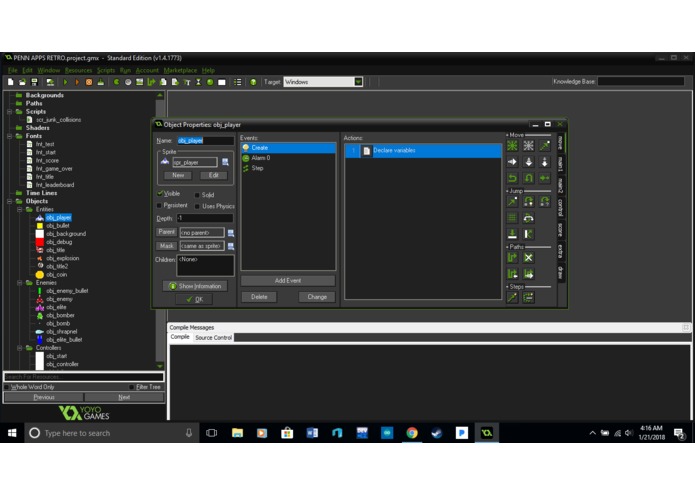Click the Add Event button
The width and height of the screenshot is (695, 494).
click(288, 281)
